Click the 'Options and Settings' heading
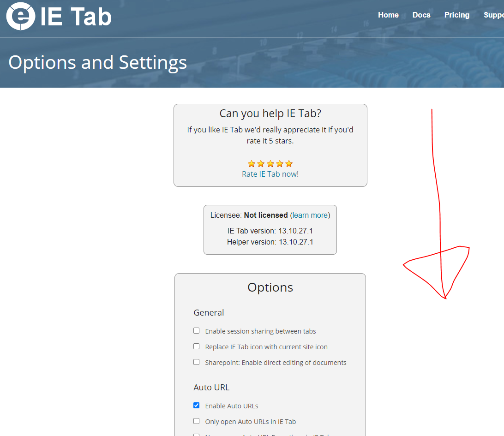 98,62
